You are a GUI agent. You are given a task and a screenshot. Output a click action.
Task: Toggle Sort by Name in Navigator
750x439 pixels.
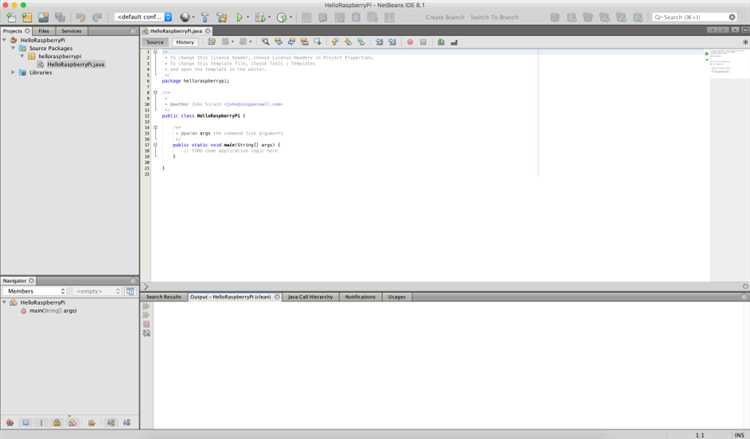pyautogui.click(x=111, y=423)
